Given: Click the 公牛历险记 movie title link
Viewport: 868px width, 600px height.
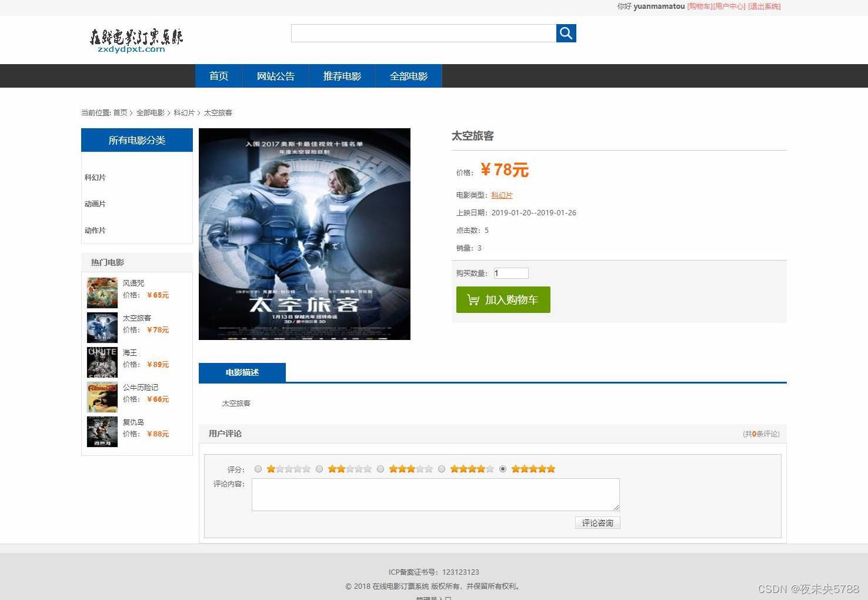Looking at the screenshot, I should tap(141, 387).
